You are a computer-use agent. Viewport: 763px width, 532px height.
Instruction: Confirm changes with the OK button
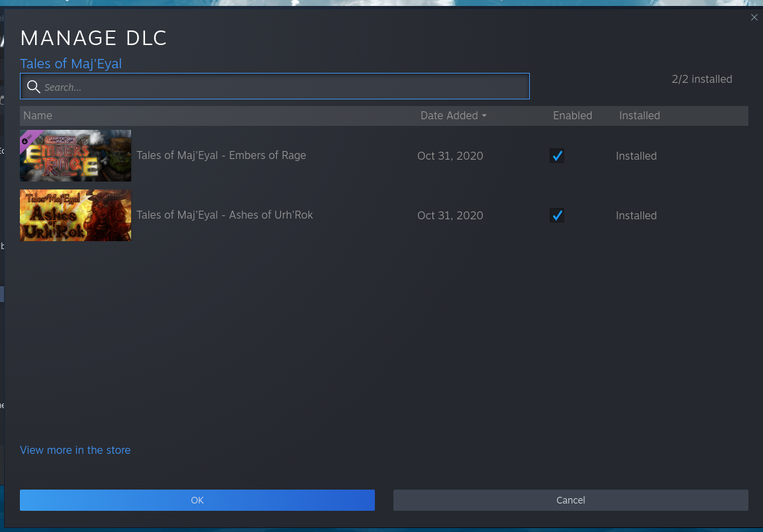pos(197,500)
